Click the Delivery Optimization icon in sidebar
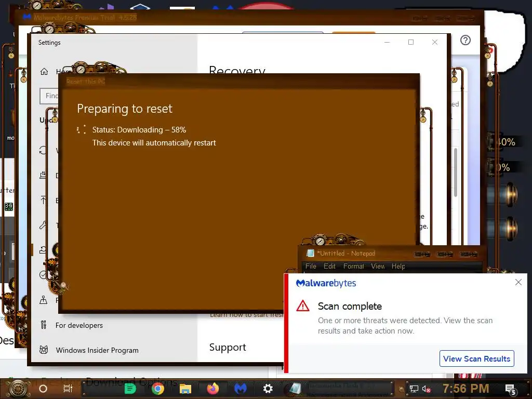Viewport: 532px width, 399px height. tap(43, 175)
